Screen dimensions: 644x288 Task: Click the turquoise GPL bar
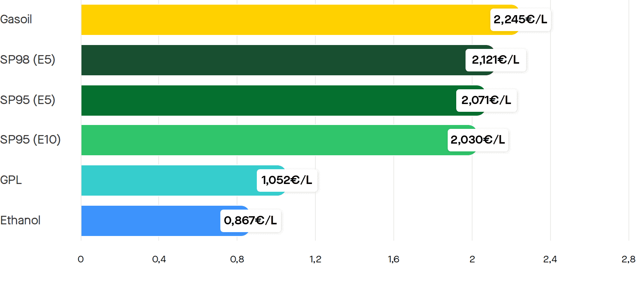pyautogui.click(x=184, y=180)
